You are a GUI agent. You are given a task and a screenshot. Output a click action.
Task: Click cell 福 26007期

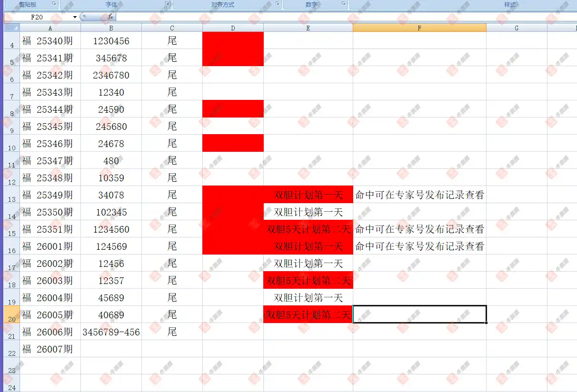(x=50, y=349)
